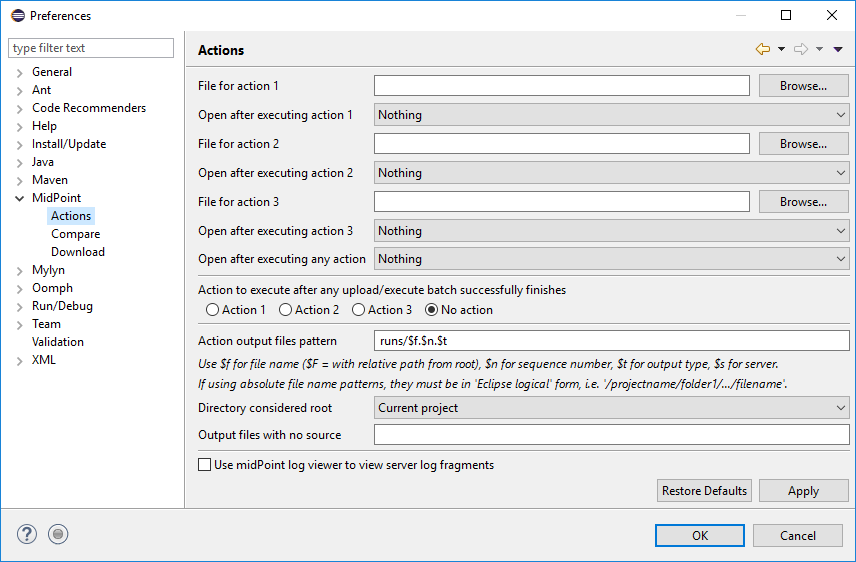Open the Directory considered root dropdown
The height and width of the screenshot is (562, 856).
pyautogui.click(x=611, y=408)
